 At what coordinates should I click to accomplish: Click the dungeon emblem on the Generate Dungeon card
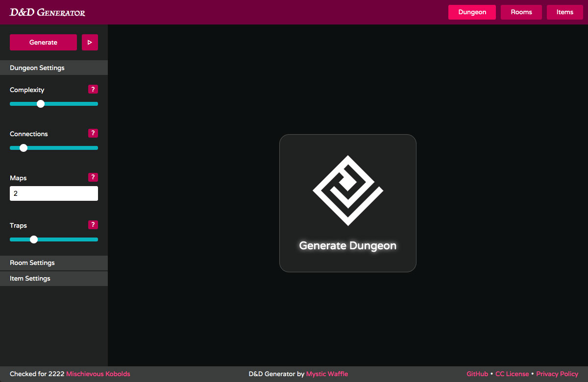click(x=347, y=191)
